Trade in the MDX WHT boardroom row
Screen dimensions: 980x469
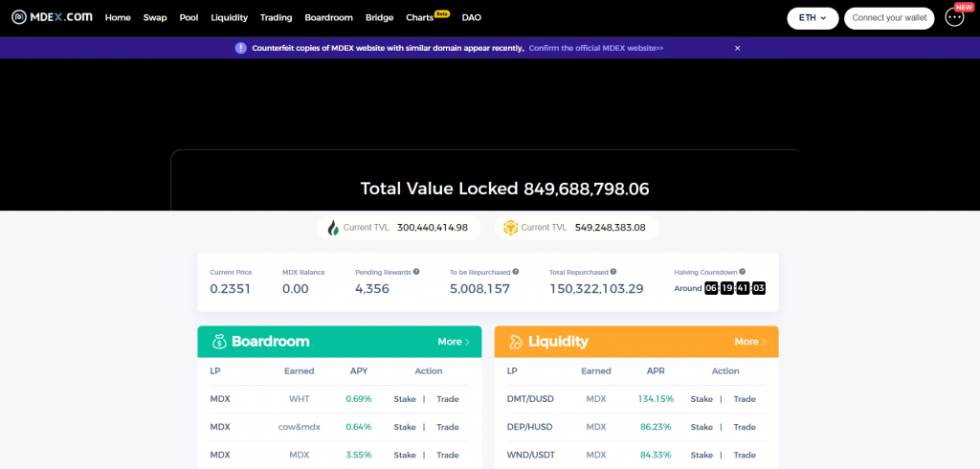tap(448, 399)
